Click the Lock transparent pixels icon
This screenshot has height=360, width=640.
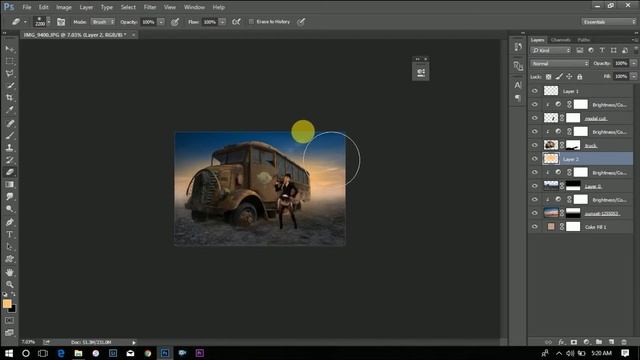(x=549, y=77)
